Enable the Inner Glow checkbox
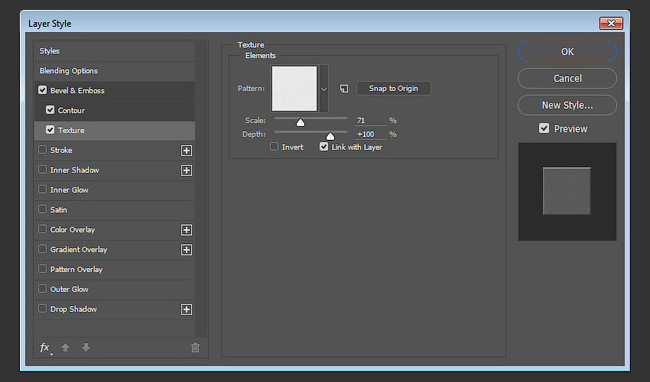Screen dimensions: 650x382 (x=42, y=189)
